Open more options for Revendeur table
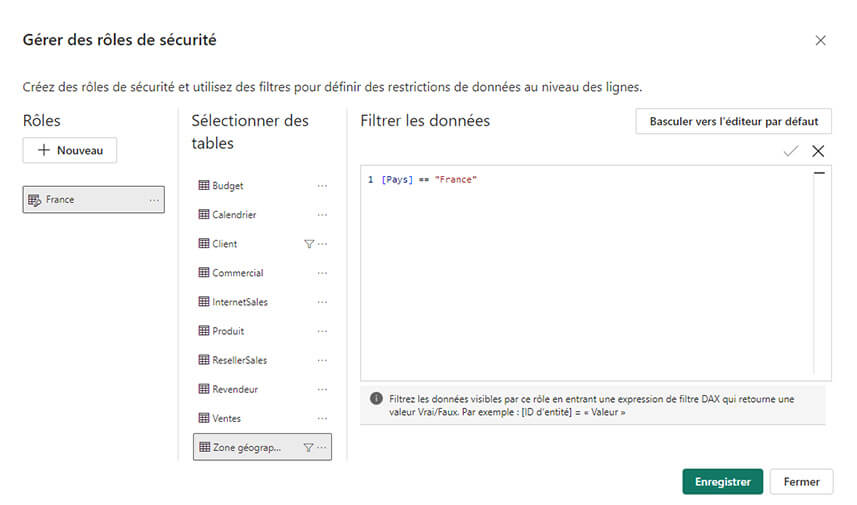 [322, 389]
